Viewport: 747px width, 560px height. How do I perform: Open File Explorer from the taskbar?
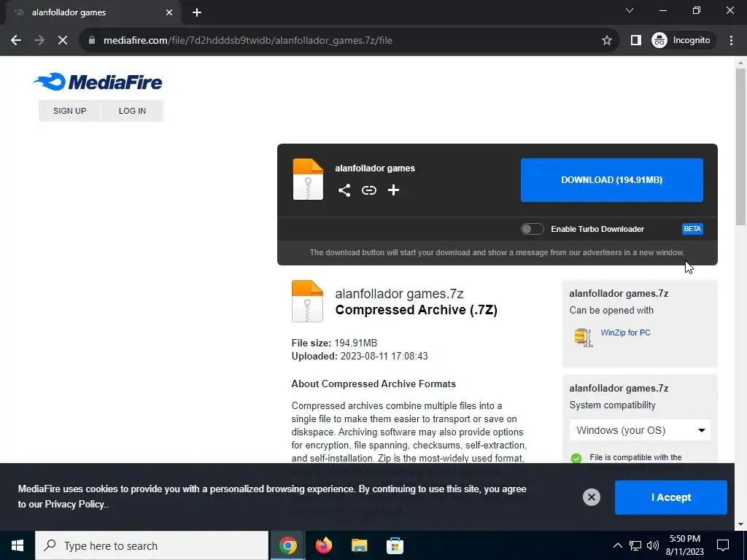(359, 545)
